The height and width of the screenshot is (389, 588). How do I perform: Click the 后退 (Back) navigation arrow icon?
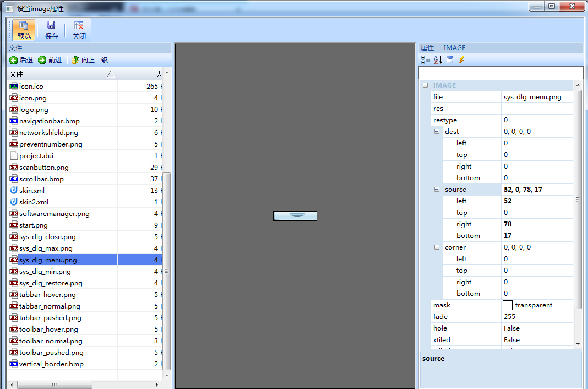coord(13,60)
